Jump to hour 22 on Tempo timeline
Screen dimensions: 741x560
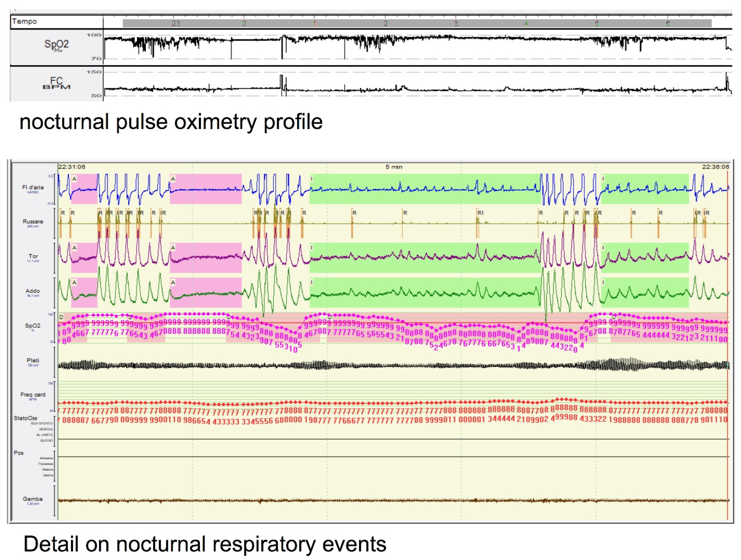tap(176, 23)
